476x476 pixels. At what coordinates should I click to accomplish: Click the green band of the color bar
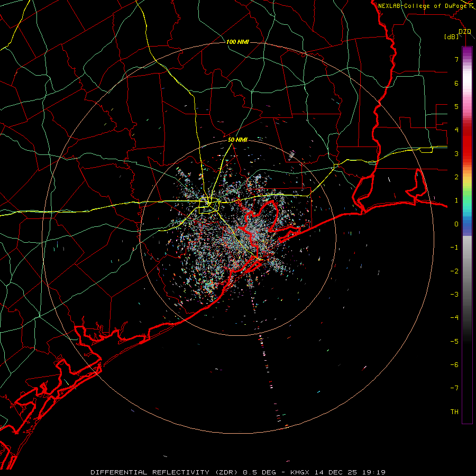tap(467, 194)
